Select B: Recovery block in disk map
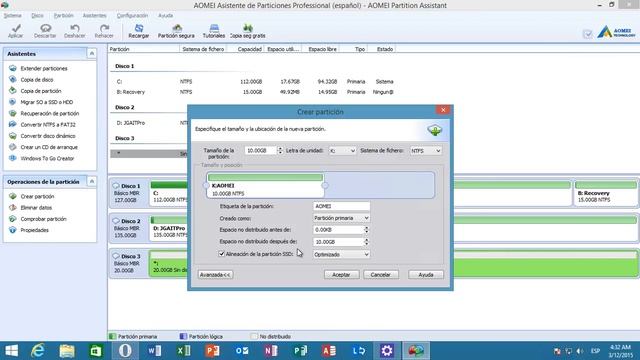The image size is (640, 360). pyautogui.click(x=606, y=193)
